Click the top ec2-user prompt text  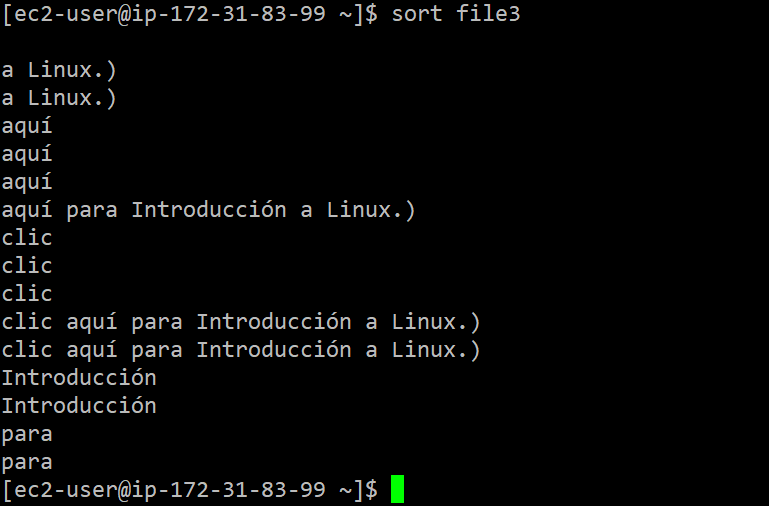click(190, 13)
